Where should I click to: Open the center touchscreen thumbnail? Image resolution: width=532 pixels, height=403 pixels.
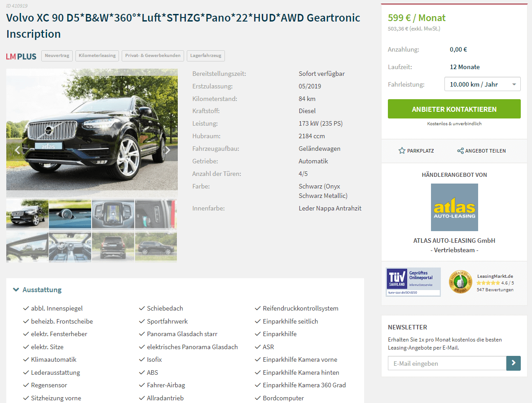pyautogui.click(x=113, y=214)
